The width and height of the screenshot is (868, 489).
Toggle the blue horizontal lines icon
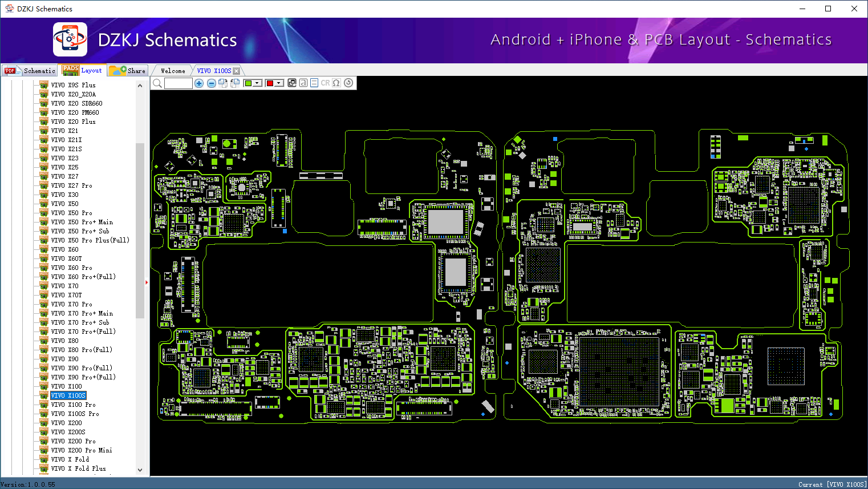tap(314, 83)
